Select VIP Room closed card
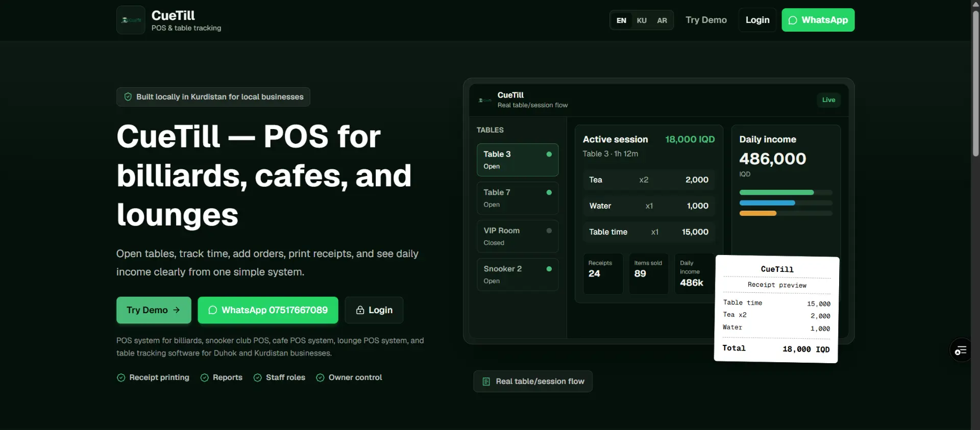 click(518, 237)
